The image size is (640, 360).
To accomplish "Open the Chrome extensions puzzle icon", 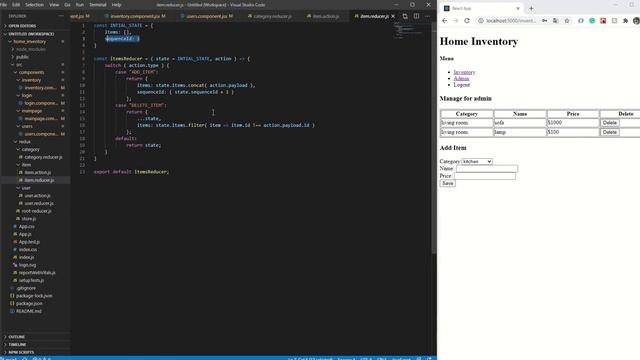I will coord(625,21).
